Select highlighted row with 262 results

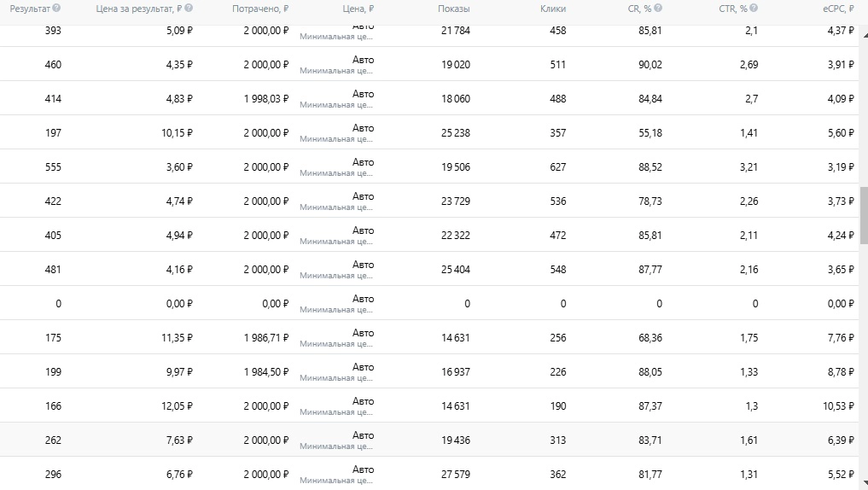(x=429, y=440)
